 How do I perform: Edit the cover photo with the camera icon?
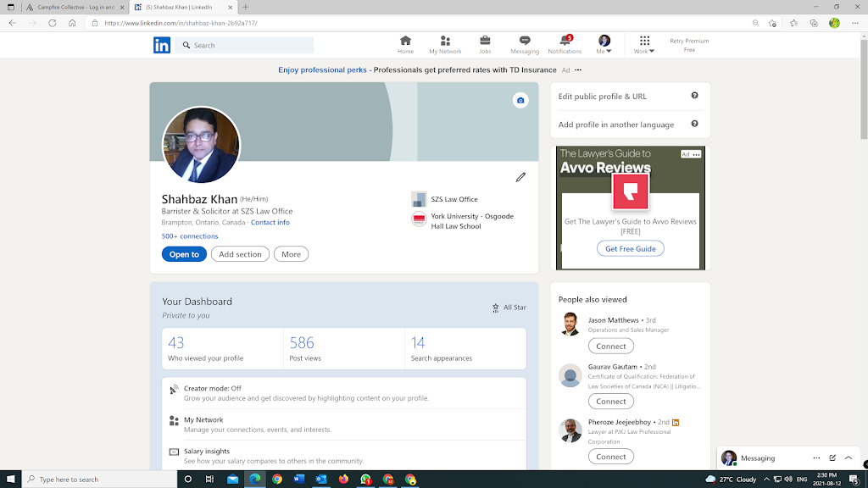pyautogui.click(x=520, y=100)
